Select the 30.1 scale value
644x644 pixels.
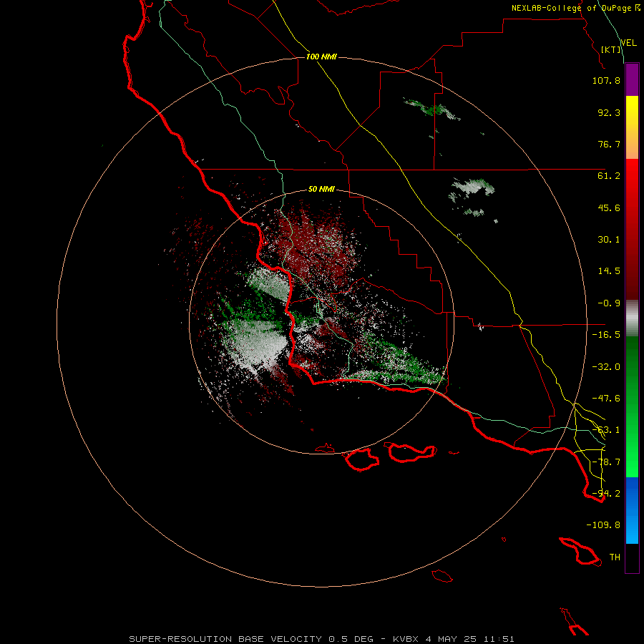point(609,240)
